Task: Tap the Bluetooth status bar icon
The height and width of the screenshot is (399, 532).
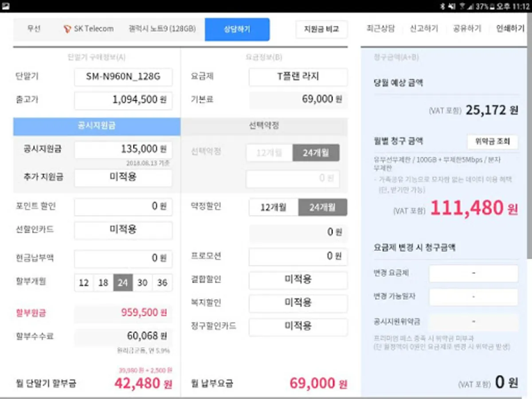Action: pyautogui.click(x=443, y=6)
